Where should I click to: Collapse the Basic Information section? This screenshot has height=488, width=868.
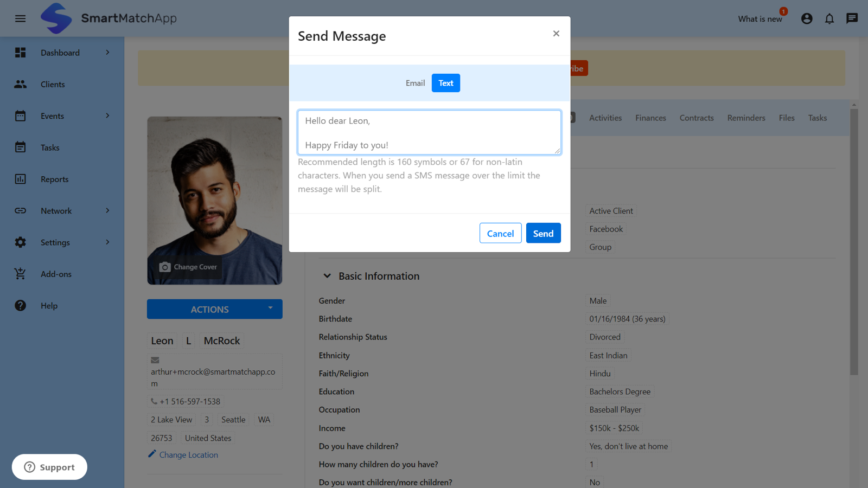pyautogui.click(x=327, y=275)
